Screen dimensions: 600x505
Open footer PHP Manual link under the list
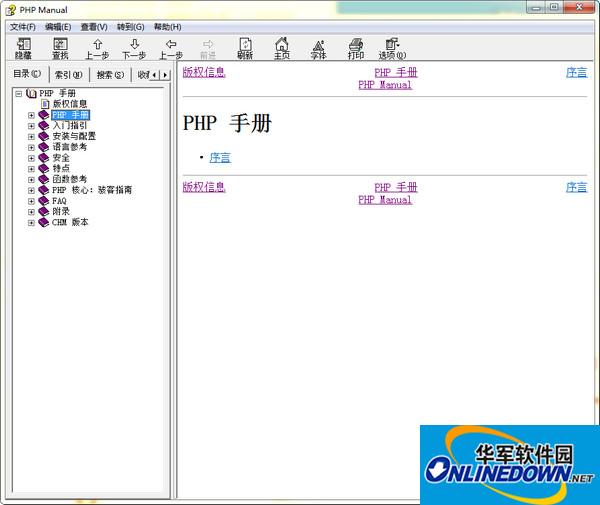point(385,199)
